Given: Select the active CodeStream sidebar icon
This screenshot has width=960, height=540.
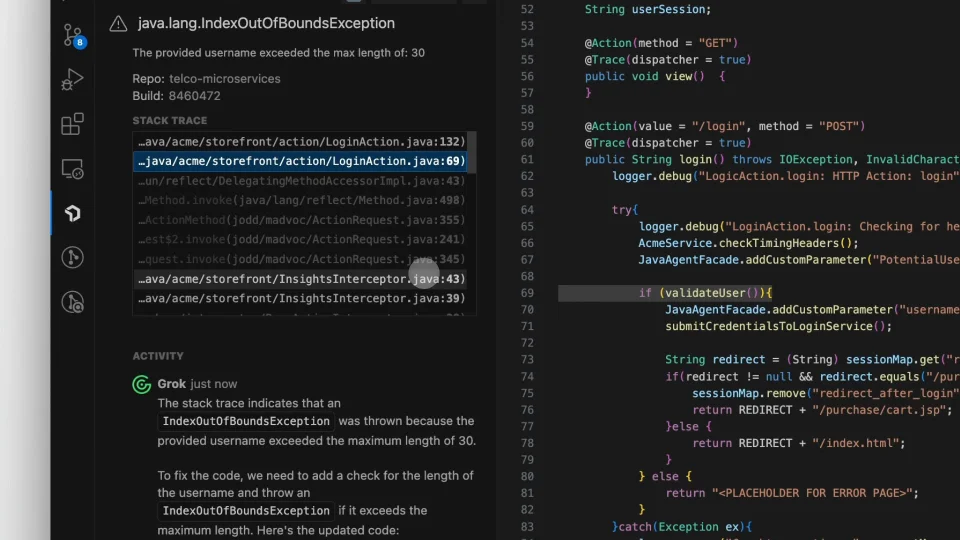Looking at the screenshot, I should click(72, 213).
